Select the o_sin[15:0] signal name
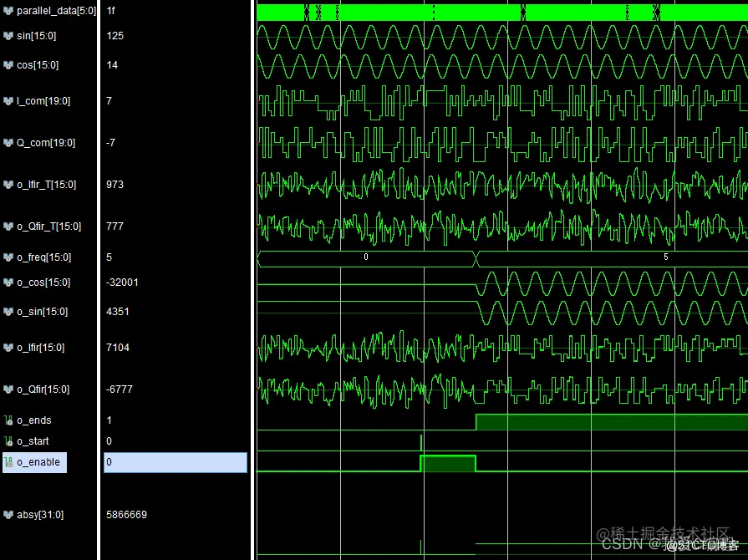 click(43, 312)
